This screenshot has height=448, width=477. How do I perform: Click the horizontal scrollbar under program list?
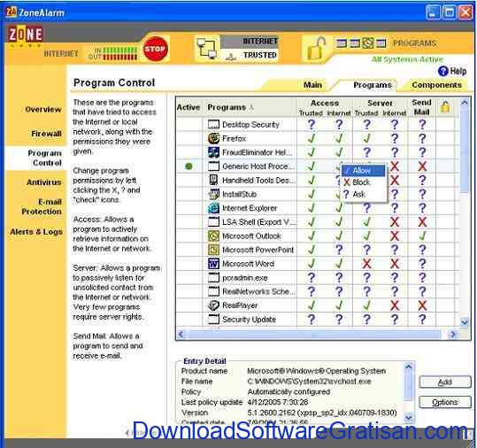pyautogui.click(x=317, y=335)
